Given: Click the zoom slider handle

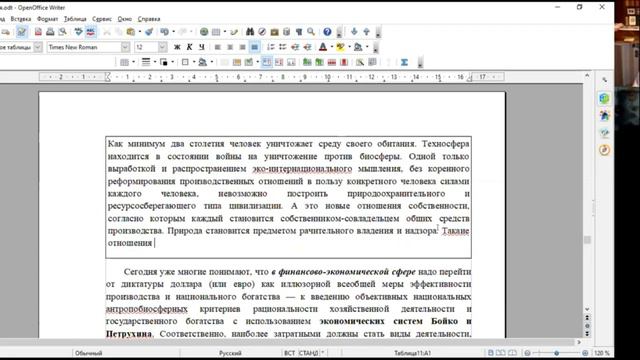Looking at the screenshot, I should 557,353.
